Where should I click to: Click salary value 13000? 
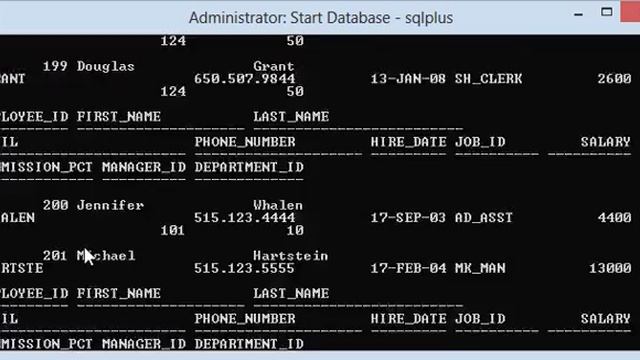tap(610, 268)
